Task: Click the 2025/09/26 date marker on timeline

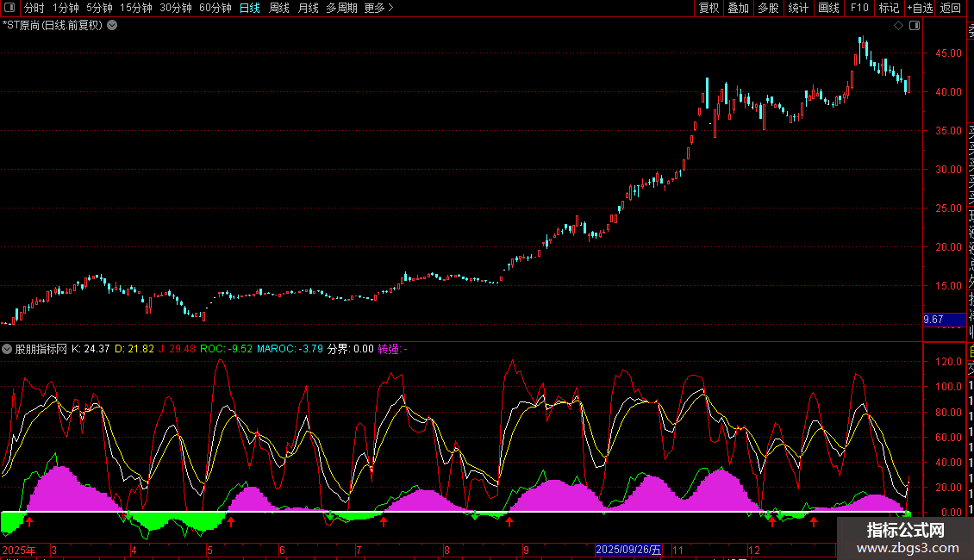Action: (x=629, y=550)
